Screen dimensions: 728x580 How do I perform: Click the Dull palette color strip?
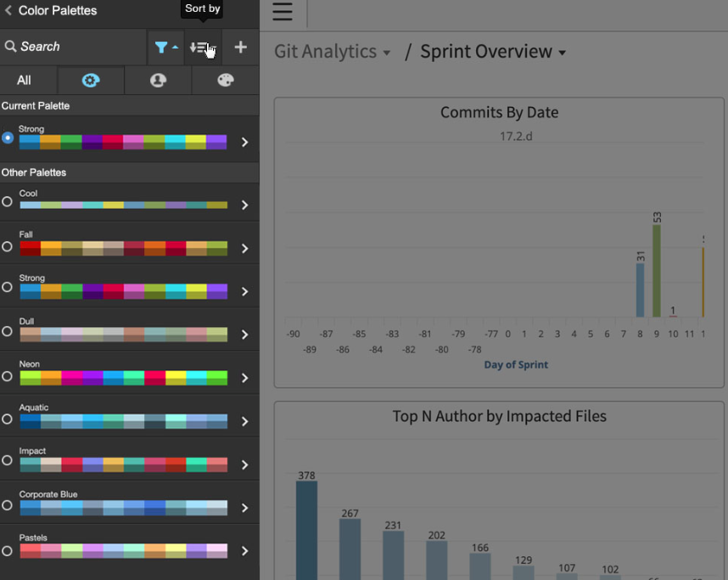(x=124, y=335)
